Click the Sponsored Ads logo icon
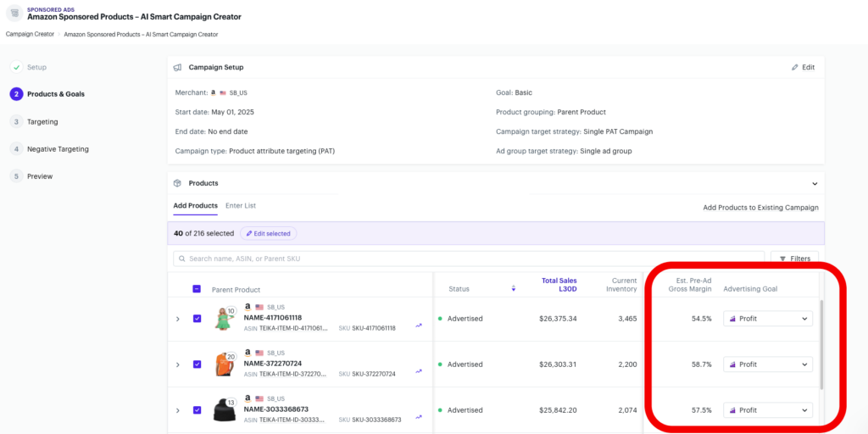Image resolution: width=868 pixels, height=434 pixels. click(14, 13)
